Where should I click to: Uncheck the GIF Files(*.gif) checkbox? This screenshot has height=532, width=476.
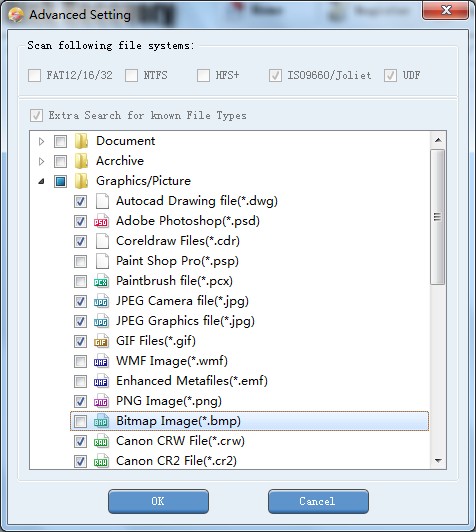(x=80, y=342)
